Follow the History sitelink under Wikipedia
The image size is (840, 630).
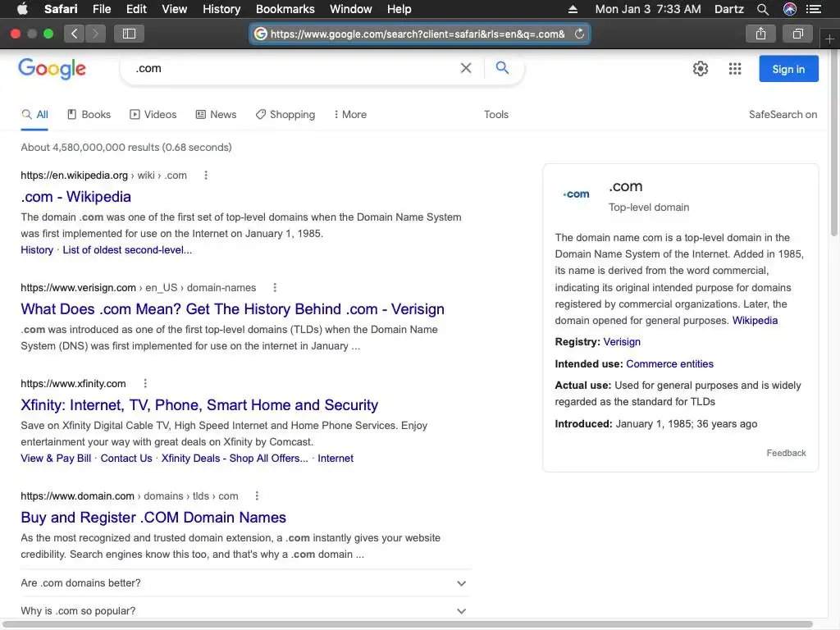click(37, 249)
